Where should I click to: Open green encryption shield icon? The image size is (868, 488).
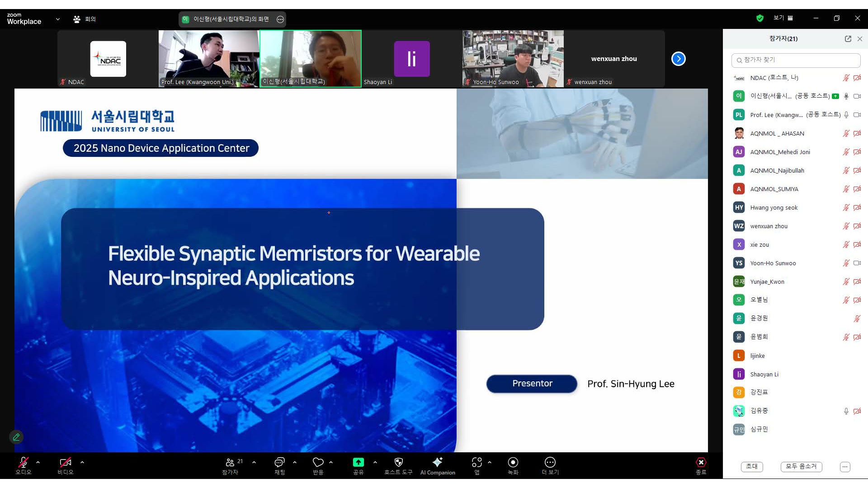pos(760,18)
